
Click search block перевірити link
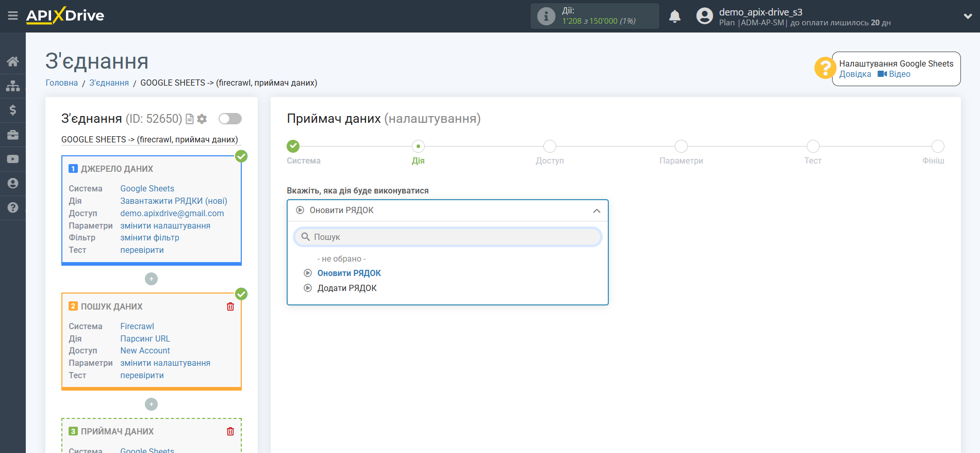point(142,376)
